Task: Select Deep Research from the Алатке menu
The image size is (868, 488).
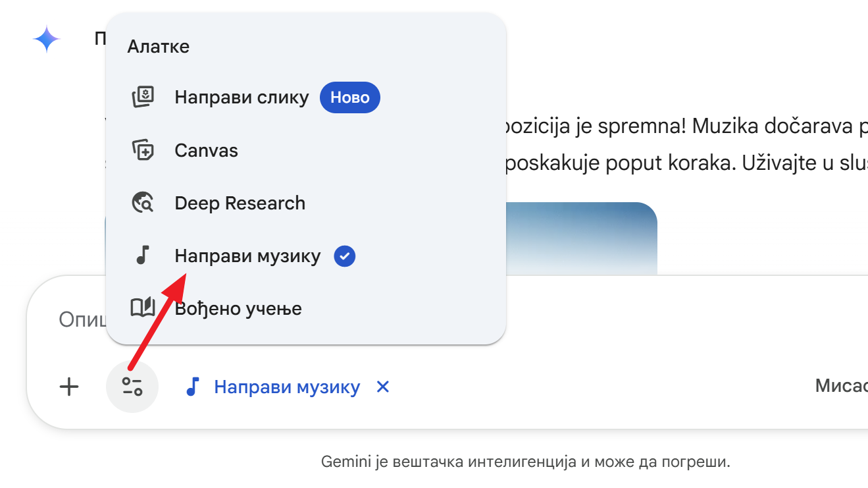Action: 240,203
